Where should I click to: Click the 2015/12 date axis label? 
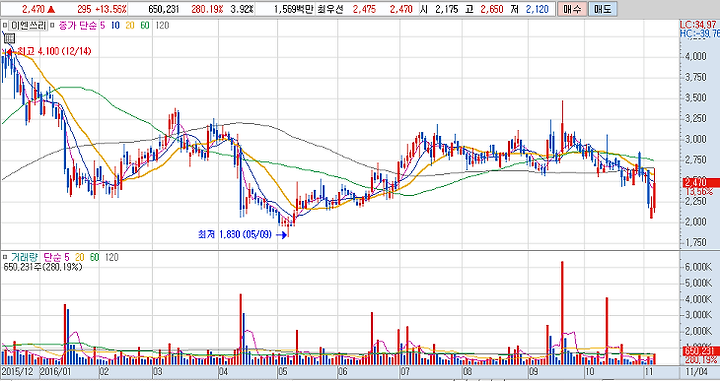point(17,371)
